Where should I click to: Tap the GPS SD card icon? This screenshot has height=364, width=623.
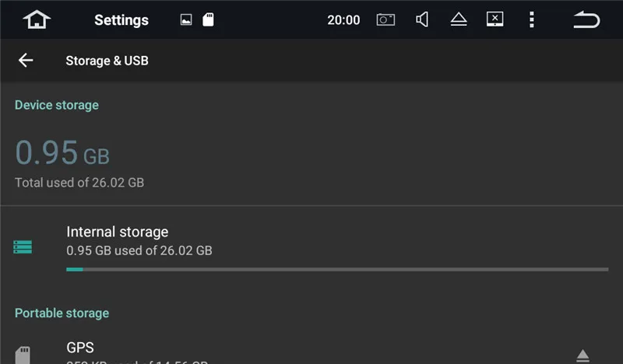tap(23, 355)
